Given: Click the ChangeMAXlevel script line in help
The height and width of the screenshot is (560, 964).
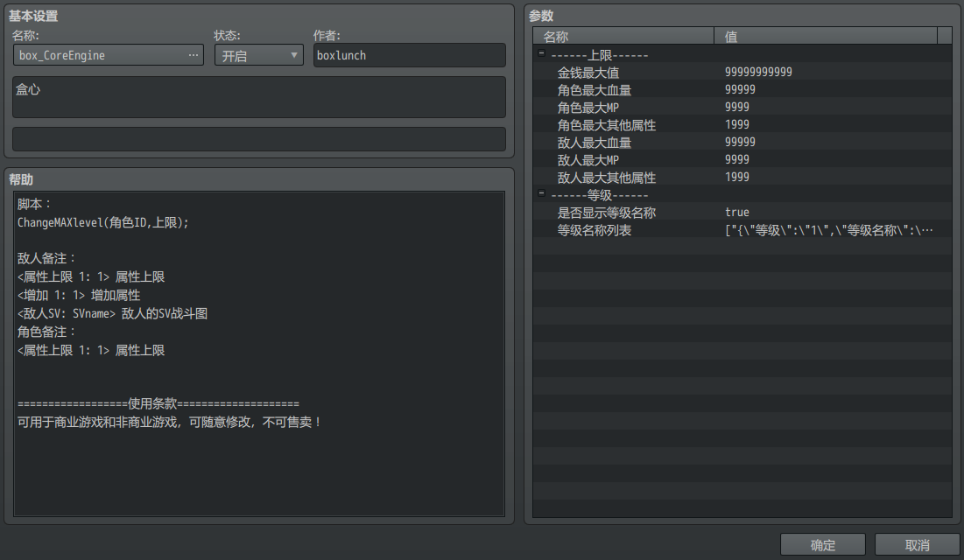Looking at the screenshot, I should 102,222.
